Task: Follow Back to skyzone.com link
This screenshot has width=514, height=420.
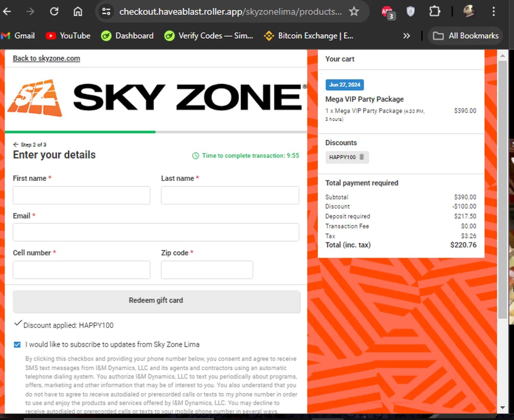Action: pos(47,58)
